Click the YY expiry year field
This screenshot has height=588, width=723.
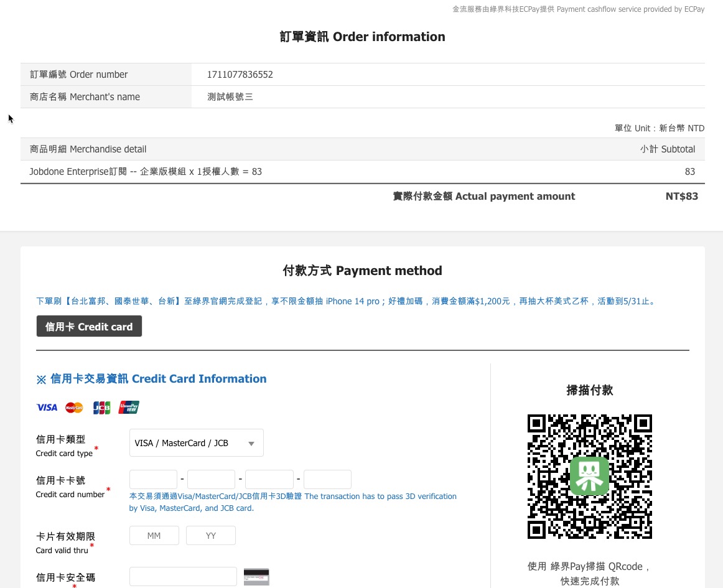coord(211,536)
